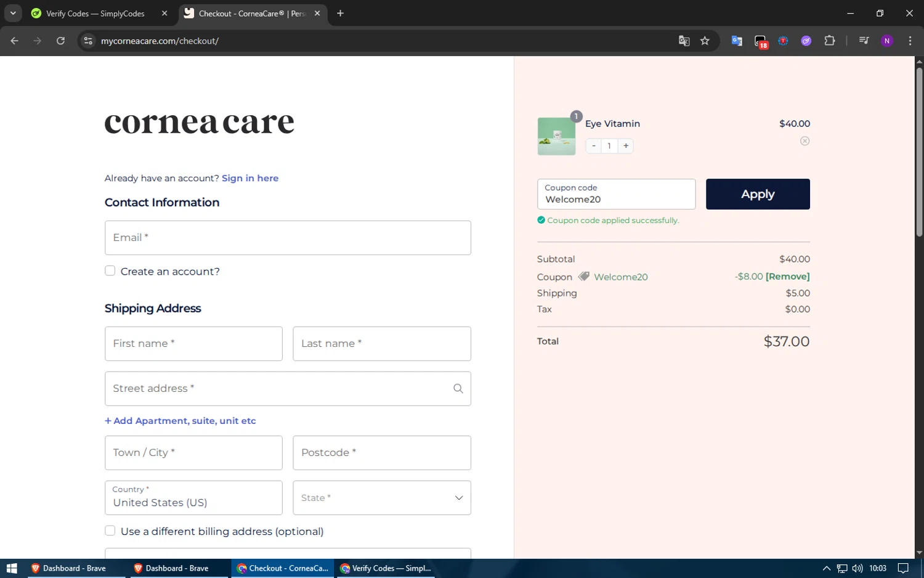This screenshot has height=578, width=924.
Task: Show hidden system tray icons
Action: click(827, 568)
